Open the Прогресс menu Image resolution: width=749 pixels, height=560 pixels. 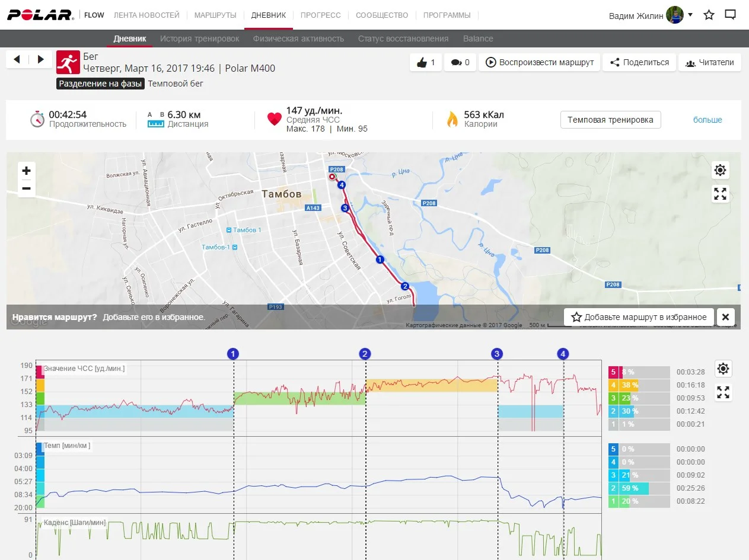click(x=320, y=15)
